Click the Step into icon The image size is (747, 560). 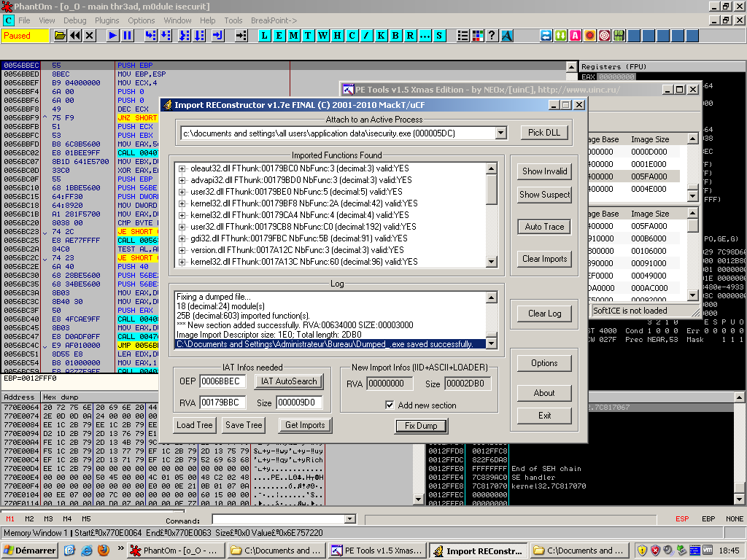pos(150,36)
